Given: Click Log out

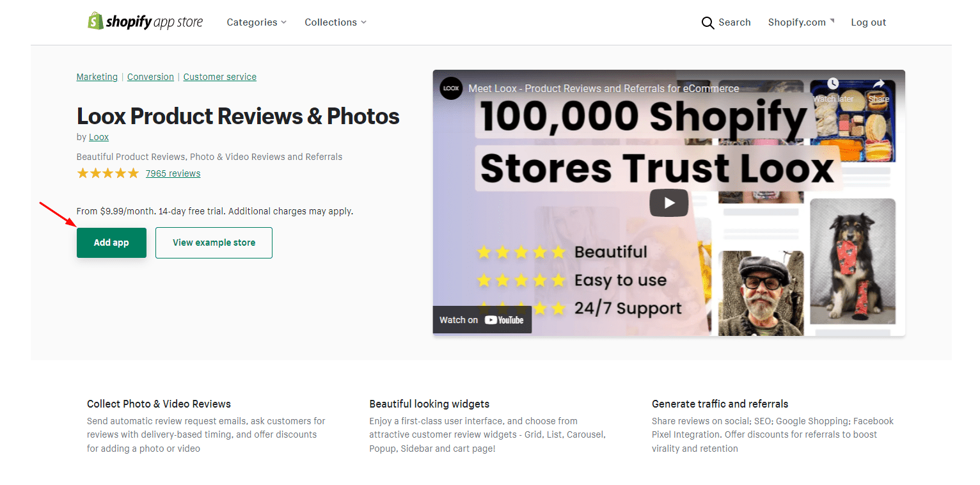Looking at the screenshot, I should [x=868, y=22].
